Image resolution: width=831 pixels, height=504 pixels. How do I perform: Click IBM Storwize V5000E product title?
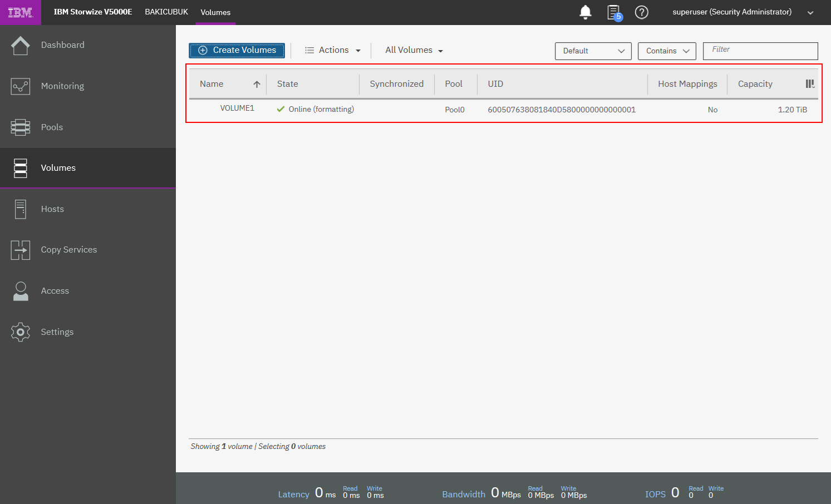tap(93, 12)
